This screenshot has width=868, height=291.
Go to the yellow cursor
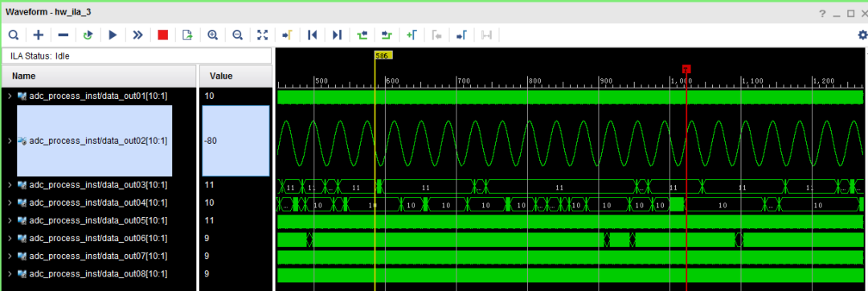[287, 35]
